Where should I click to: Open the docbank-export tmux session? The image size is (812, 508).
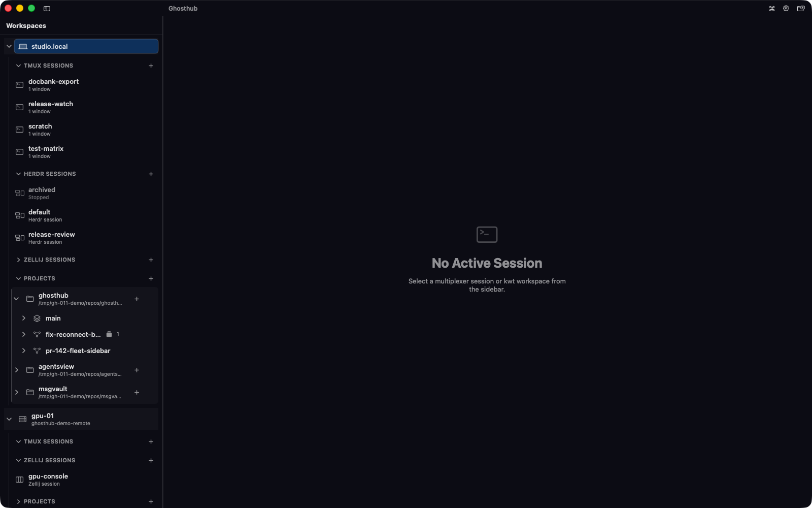click(84, 85)
